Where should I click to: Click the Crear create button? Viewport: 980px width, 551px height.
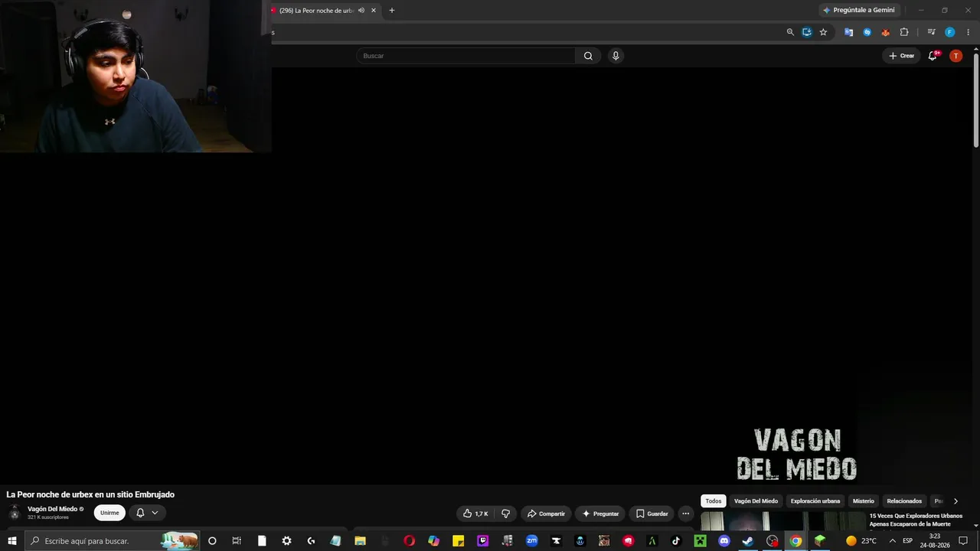pos(901,56)
